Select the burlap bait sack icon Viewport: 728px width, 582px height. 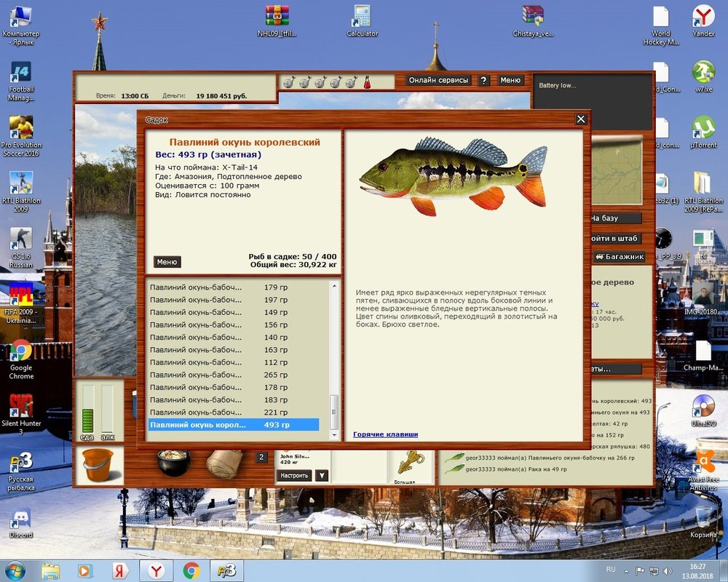tap(225, 463)
